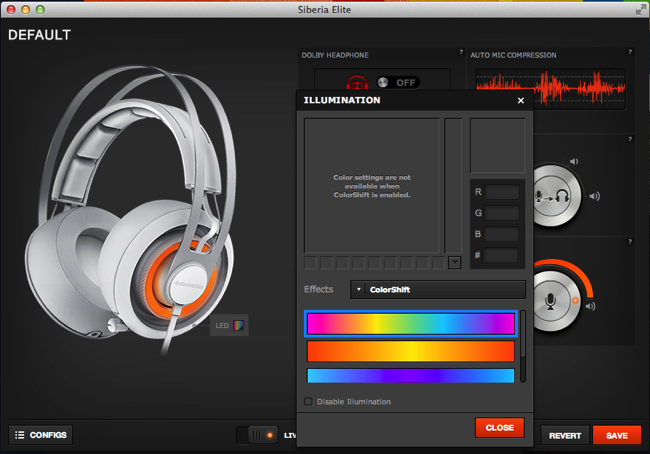
Task: Click the red CLOSE button
Action: [500, 427]
